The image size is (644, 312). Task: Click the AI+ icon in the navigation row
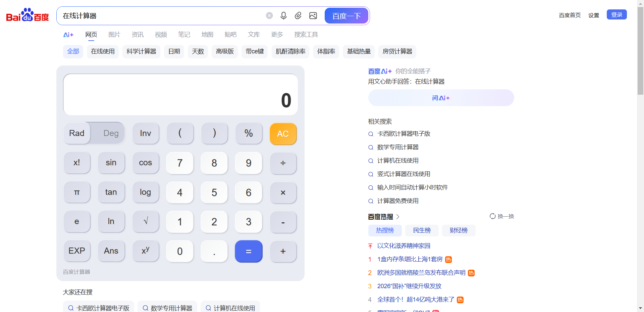tap(68, 34)
